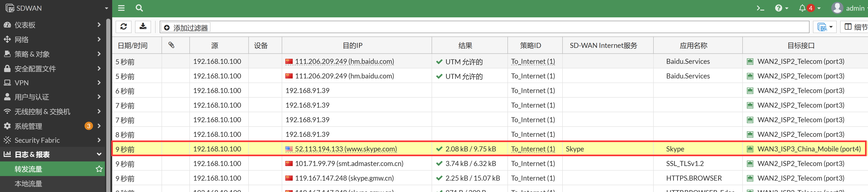
Task: Click the 日志 & 报表 chart icon
Action: tap(7, 154)
